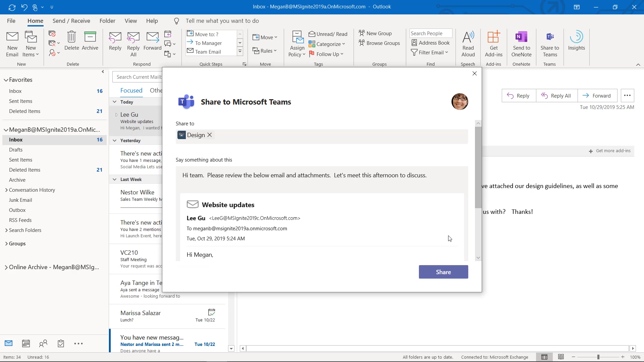
Task: Expand Online Archive mailbox
Action: point(6,267)
